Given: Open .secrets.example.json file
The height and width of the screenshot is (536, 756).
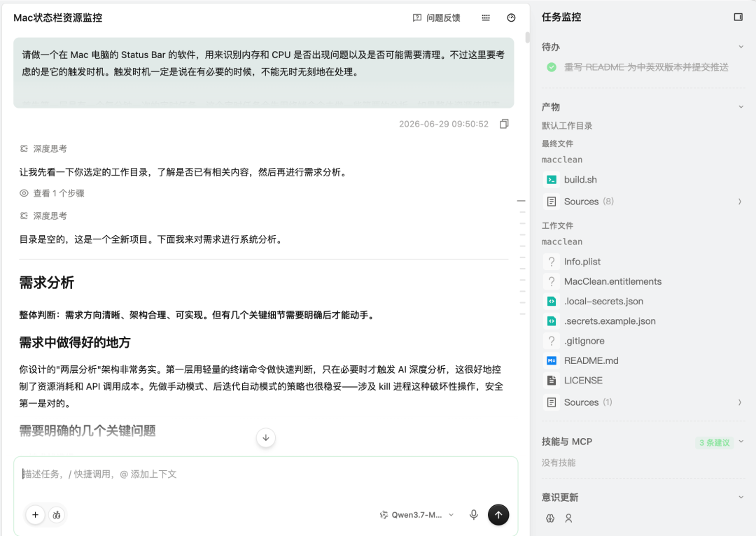Looking at the screenshot, I should (610, 321).
